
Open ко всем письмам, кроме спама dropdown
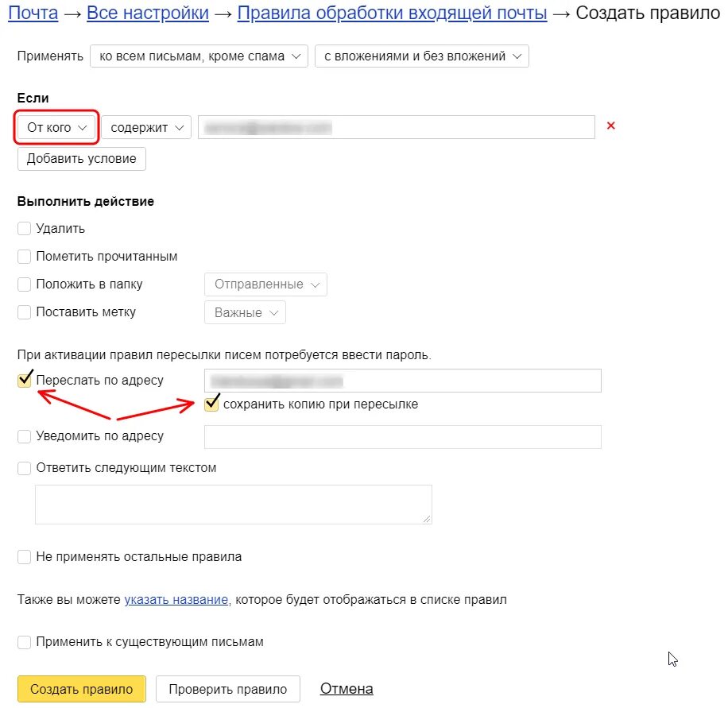(x=199, y=56)
